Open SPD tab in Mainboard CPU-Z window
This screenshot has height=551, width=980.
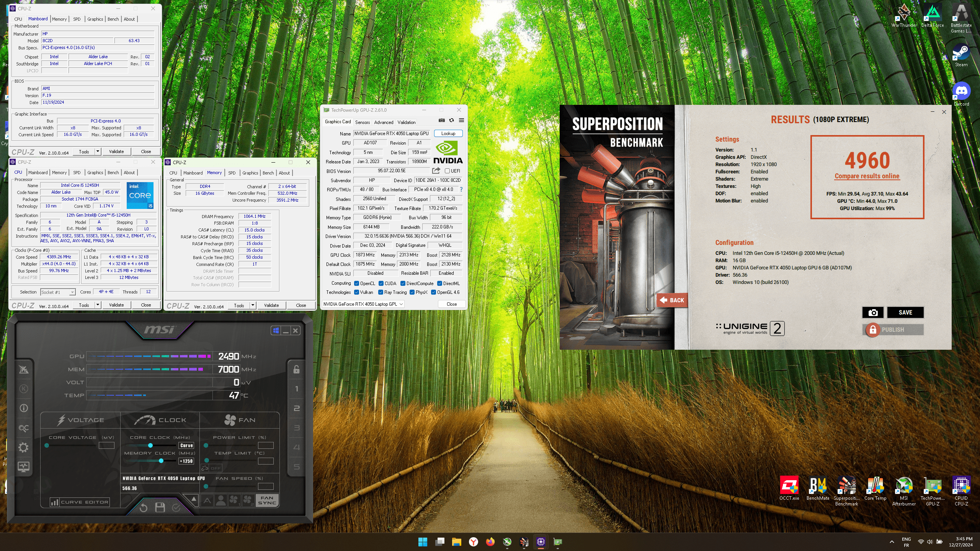(x=77, y=19)
